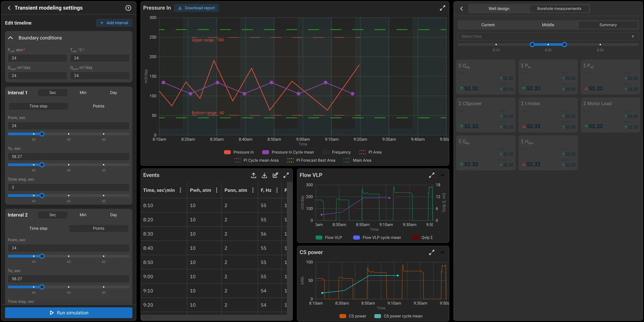Screen dimensions: 644x322
Task: Collapse the CS power panel
Action: pyautogui.click(x=443, y=253)
